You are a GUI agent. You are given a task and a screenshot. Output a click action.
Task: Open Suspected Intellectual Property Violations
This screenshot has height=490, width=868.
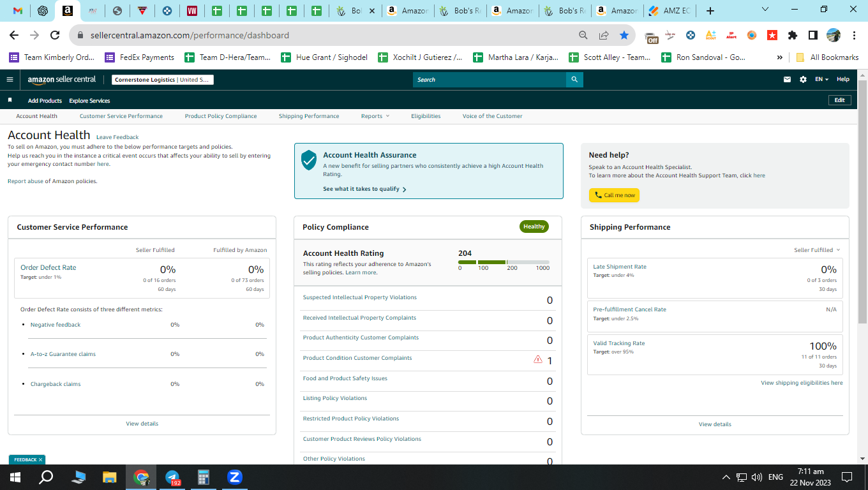pos(360,297)
